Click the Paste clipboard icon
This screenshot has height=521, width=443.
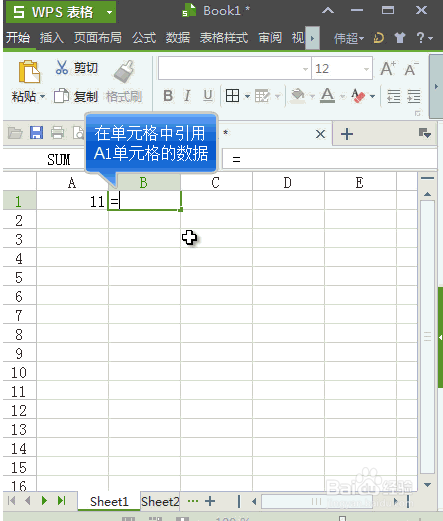(x=29, y=71)
